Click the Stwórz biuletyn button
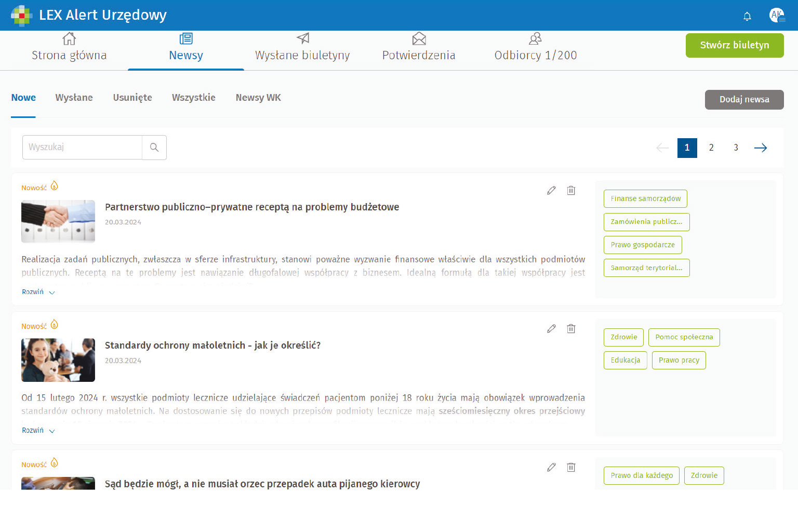 click(x=734, y=45)
